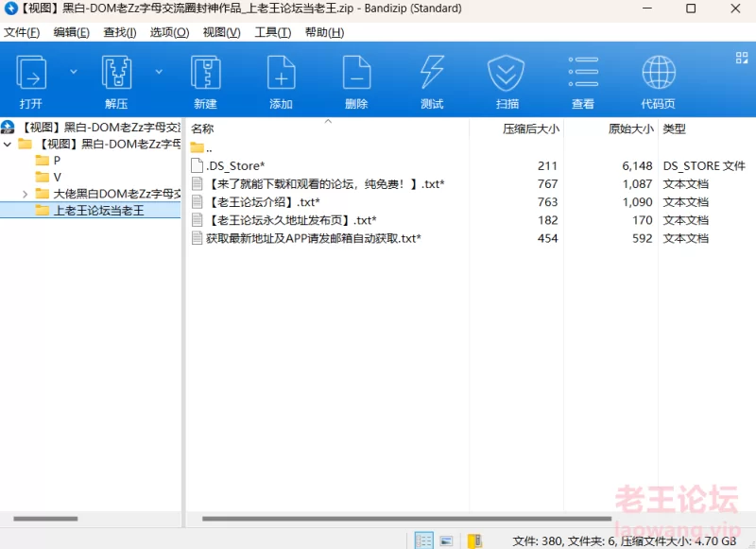Click the yellow archive status bar icon
The width and height of the screenshot is (756, 549).
point(475,540)
